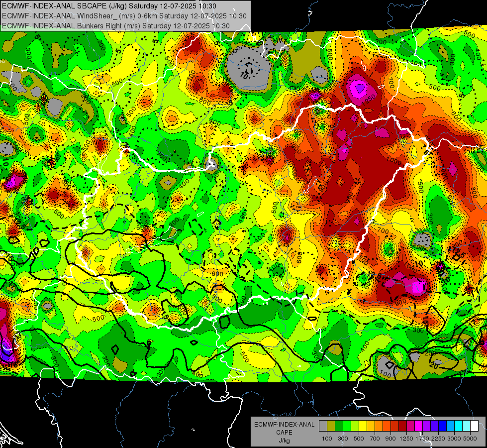Click the dark maroon legend swatch
This screenshot has width=487, height=448.
(402, 426)
